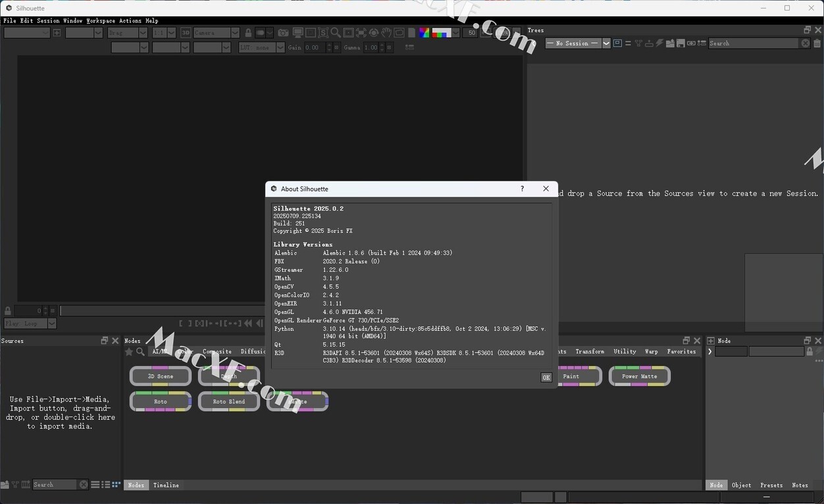
Task: Click the Nodes favorites star icon
Action: 129,352
